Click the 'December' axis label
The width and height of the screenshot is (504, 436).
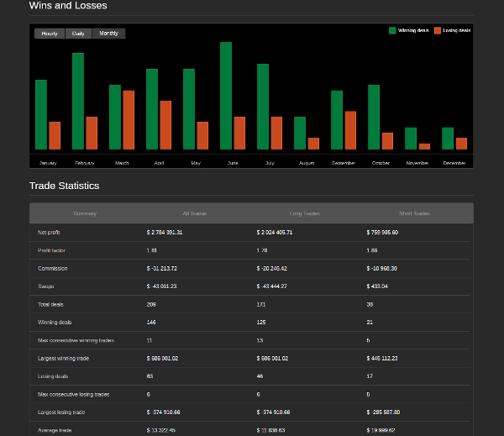click(x=454, y=163)
